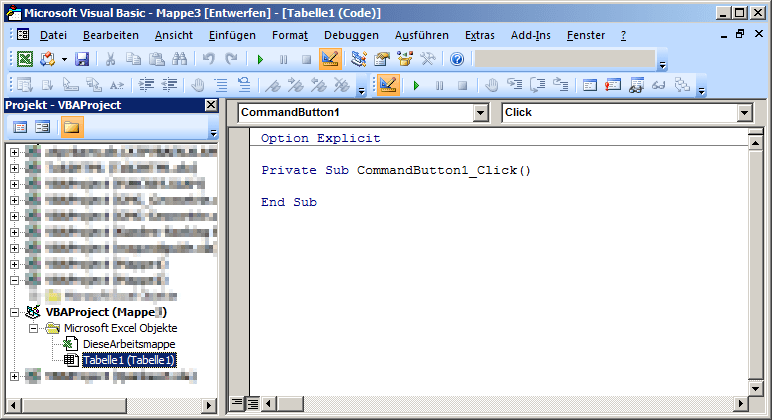Click the 'End Sub' code line

[289, 202]
